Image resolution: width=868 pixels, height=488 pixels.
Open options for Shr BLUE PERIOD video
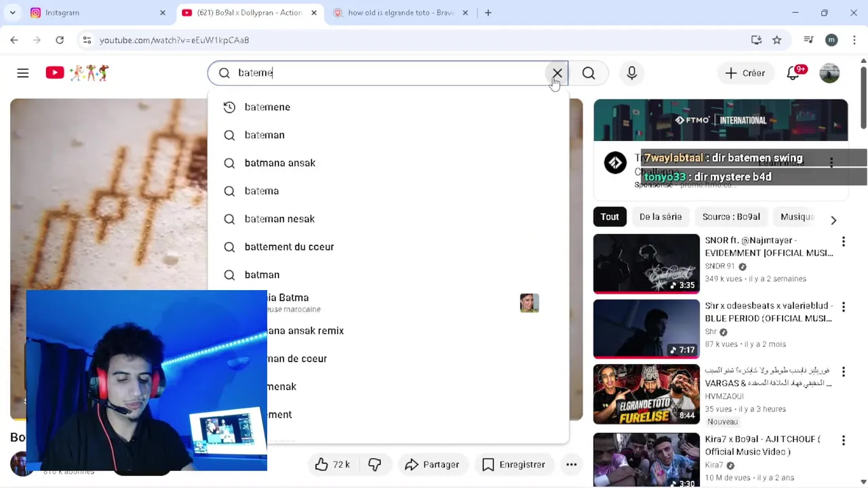coord(844,307)
